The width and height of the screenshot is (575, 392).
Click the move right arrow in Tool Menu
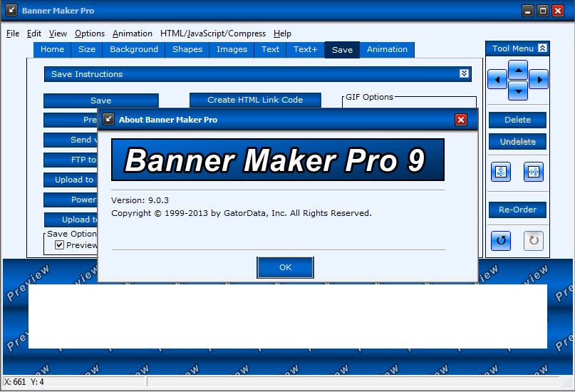point(539,79)
